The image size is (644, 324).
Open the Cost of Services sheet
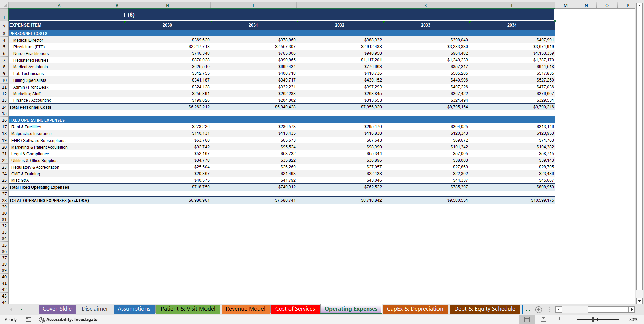[x=295, y=309]
